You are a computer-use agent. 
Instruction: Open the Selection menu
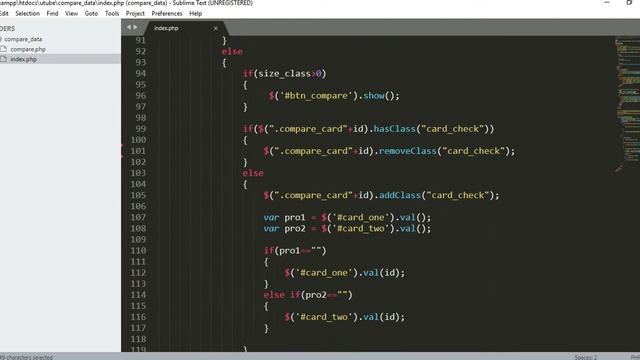[x=27, y=13]
